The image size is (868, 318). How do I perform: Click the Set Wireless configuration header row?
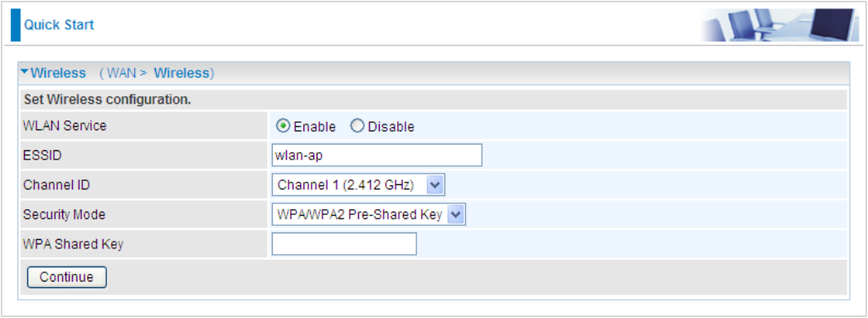(x=434, y=100)
